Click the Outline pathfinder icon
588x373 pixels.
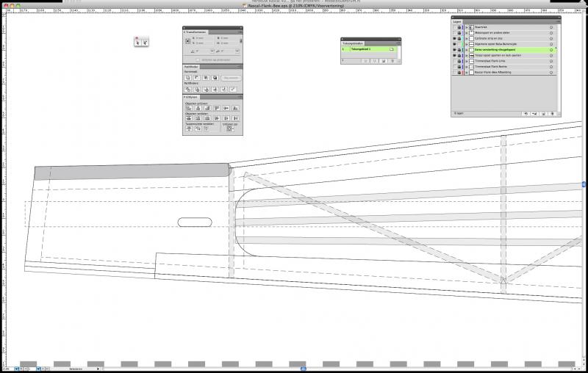pyautogui.click(x=224, y=90)
